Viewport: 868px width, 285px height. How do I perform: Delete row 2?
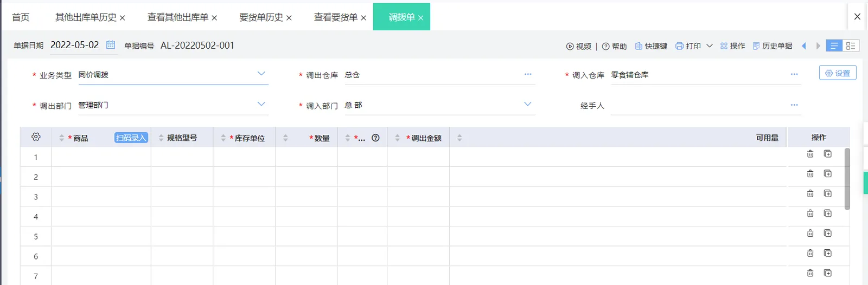(810, 174)
